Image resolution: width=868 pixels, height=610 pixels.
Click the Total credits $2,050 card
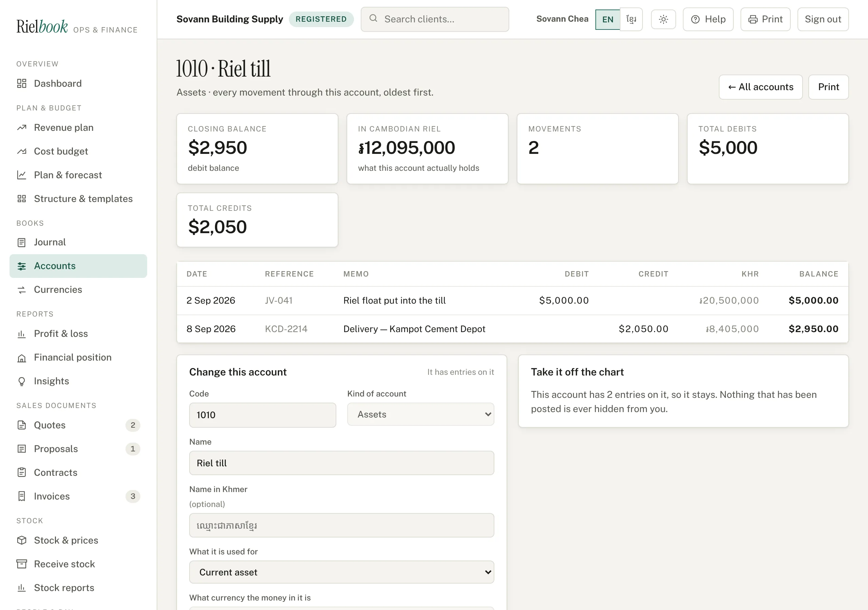[x=257, y=220]
